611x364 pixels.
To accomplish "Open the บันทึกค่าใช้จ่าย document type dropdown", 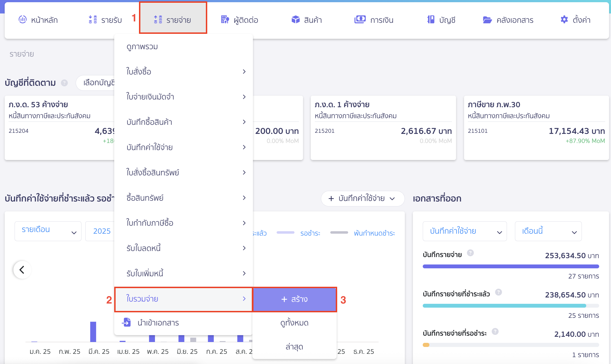I will [x=465, y=231].
